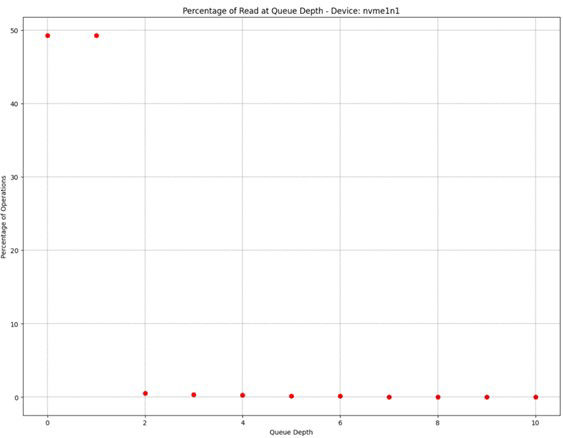Click the x-axis tick label '4'
Viewport: 563px width, 438px height.
(243, 423)
